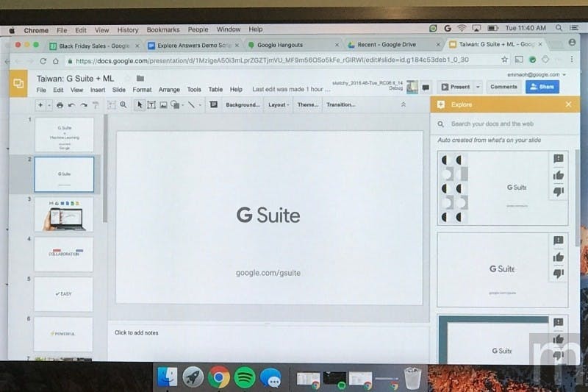588x392 pixels.
Task: Report feedback on first Explore layout
Action: [x=559, y=159]
